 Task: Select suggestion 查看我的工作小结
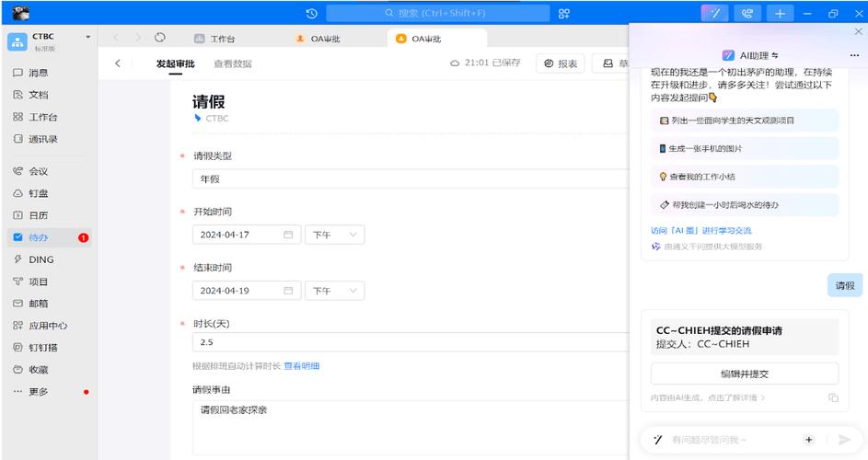point(745,177)
